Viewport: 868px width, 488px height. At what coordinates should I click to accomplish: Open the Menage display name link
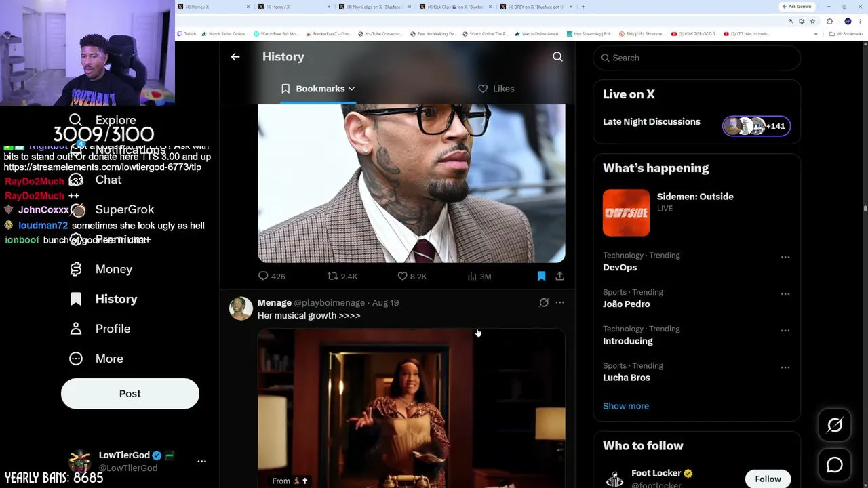pyautogui.click(x=275, y=302)
